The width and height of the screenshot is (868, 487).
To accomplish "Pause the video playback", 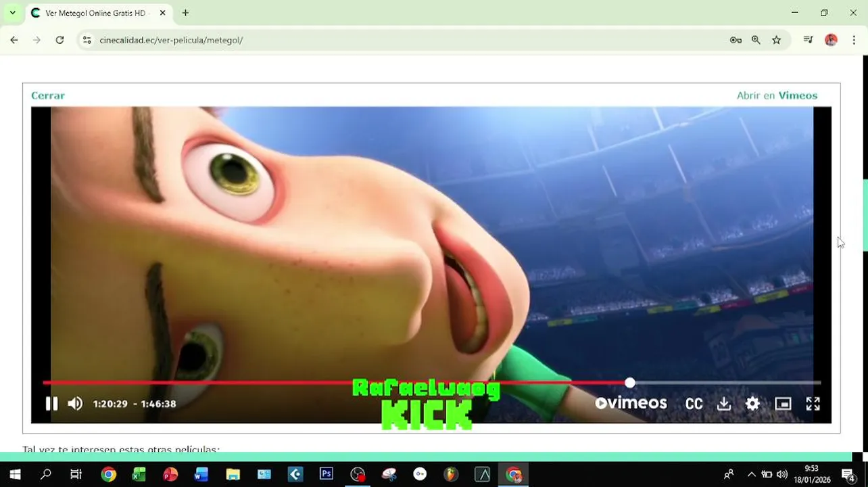I will [51, 404].
